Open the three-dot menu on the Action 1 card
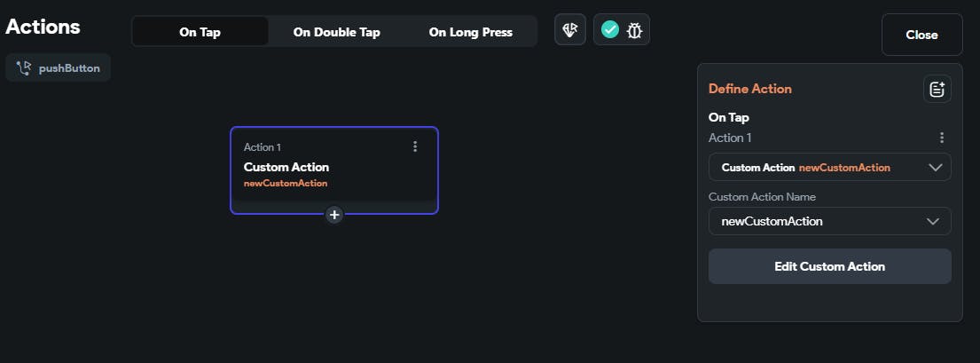980x363 pixels. (415, 146)
